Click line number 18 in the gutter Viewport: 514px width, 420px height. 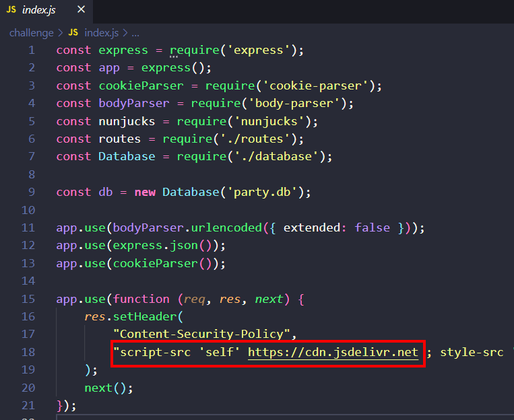click(28, 353)
